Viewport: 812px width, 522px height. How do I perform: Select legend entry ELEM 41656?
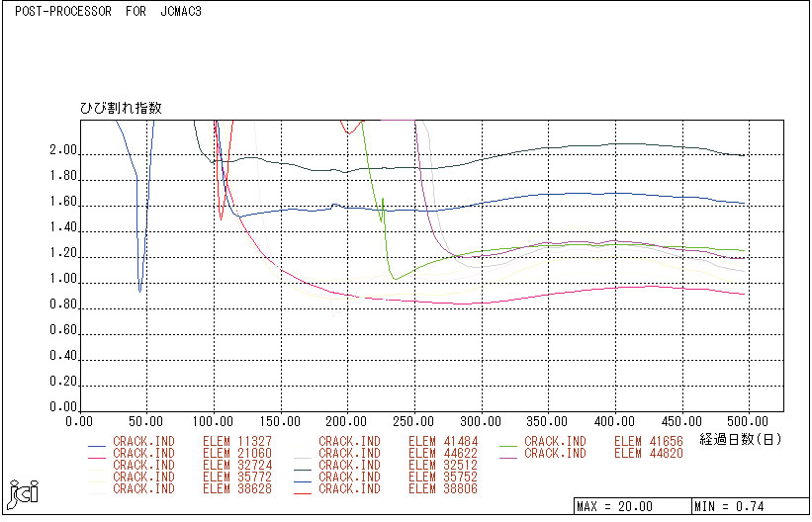point(649,442)
